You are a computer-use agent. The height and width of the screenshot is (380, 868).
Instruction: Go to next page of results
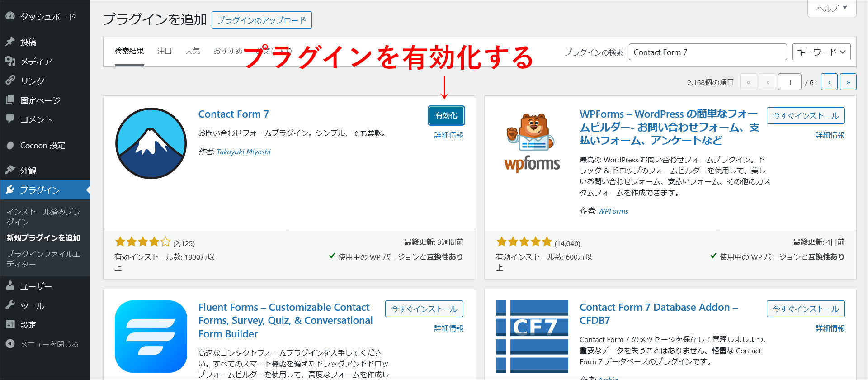[x=829, y=82]
